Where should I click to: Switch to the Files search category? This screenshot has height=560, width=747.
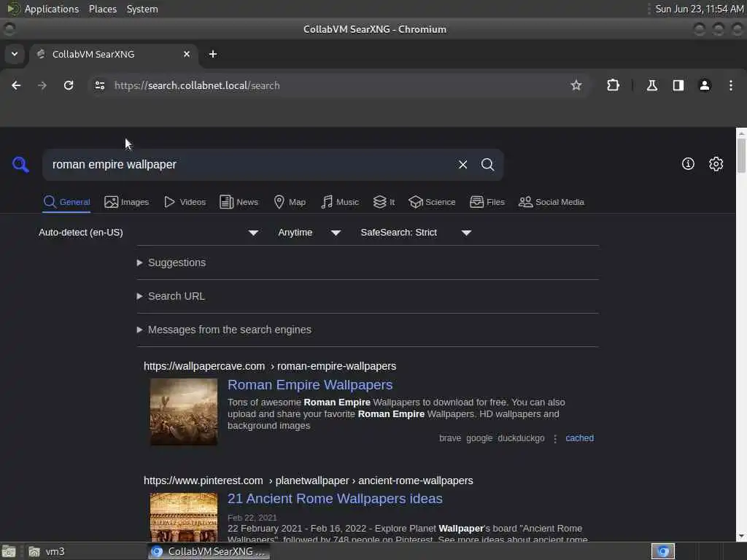(487, 202)
